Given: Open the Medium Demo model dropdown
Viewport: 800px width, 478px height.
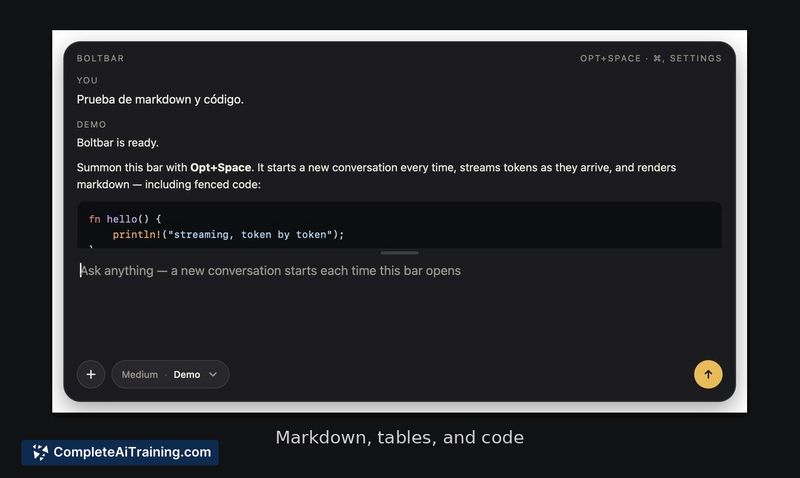Looking at the screenshot, I should click(x=170, y=374).
